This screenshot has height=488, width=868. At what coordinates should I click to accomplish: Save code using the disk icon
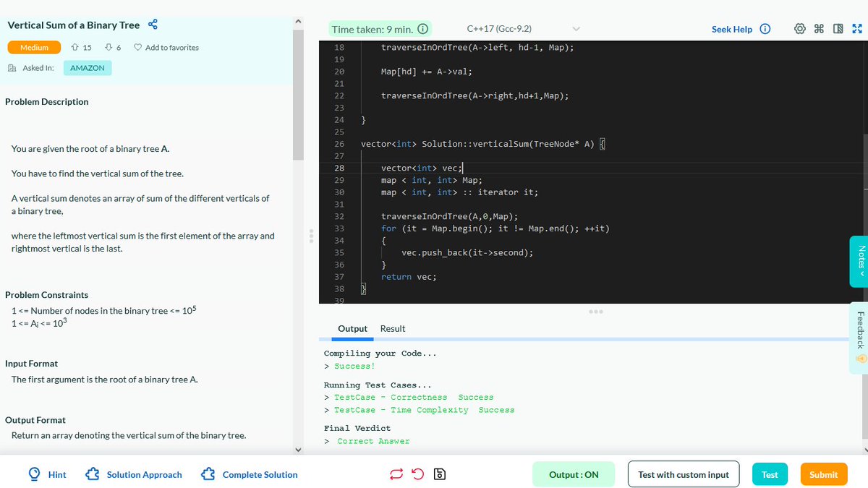pos(439,475)
